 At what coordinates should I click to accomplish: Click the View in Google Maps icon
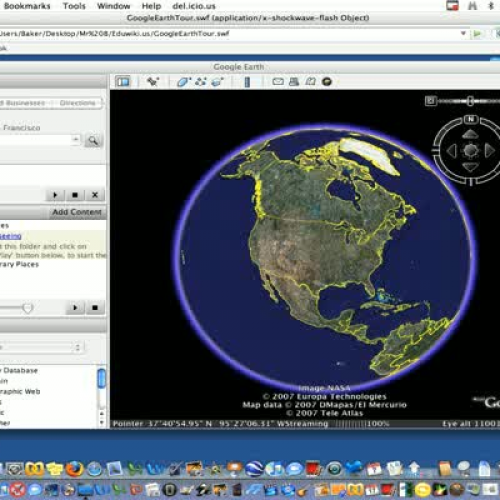(311, 82)
